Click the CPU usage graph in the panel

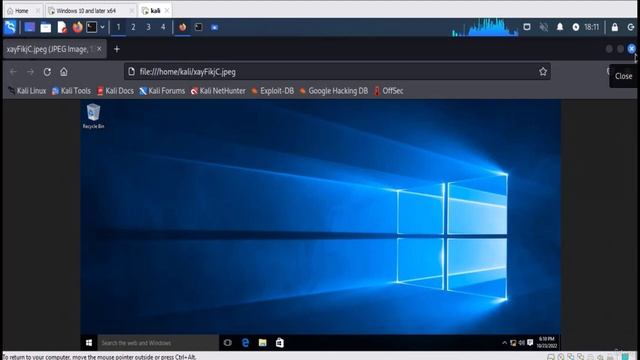485,27
